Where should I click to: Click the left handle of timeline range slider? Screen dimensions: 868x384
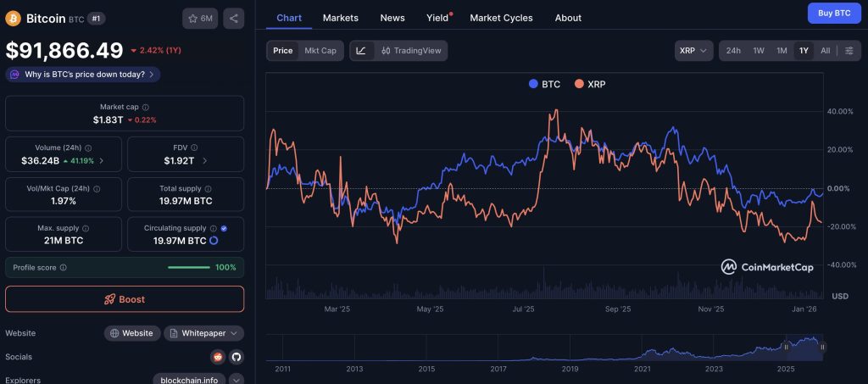point(786,347)
